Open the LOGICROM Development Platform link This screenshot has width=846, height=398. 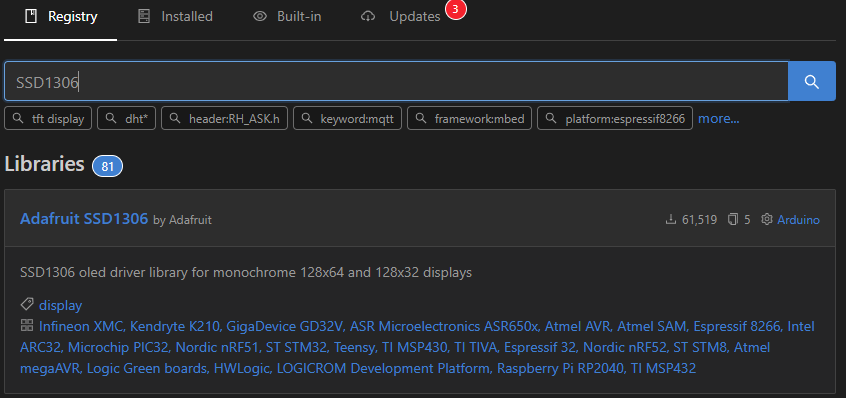pyautogui.click(x=384, y=369)
